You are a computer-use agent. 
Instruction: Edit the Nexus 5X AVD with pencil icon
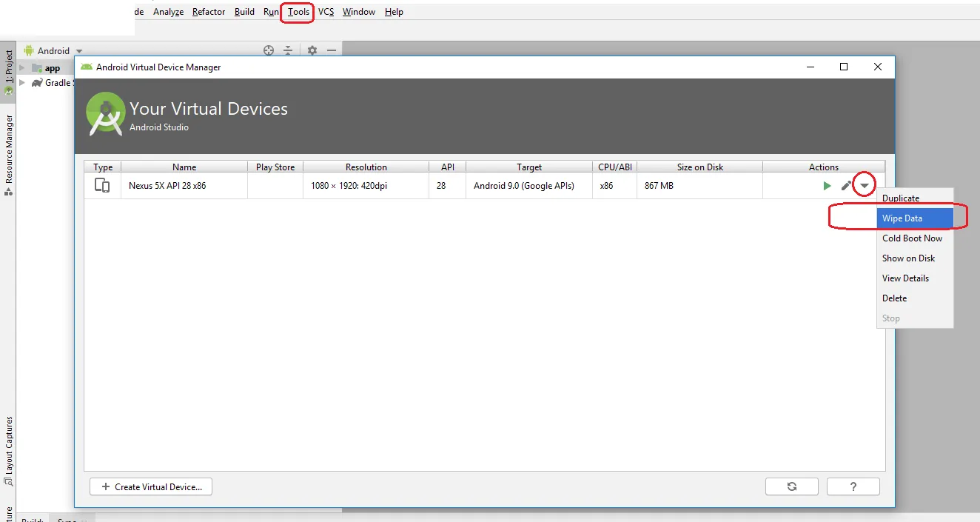(x=846, y=186)
